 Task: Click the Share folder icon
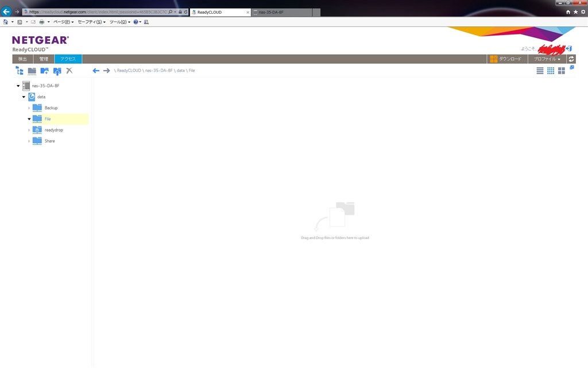tap(37, 141)
